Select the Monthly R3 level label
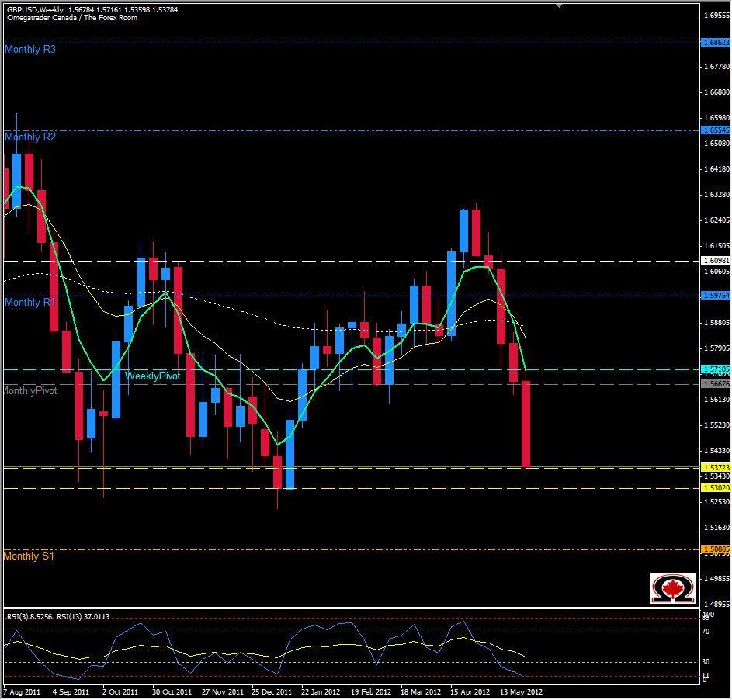 pyautogui.click(x=29, y=49)
